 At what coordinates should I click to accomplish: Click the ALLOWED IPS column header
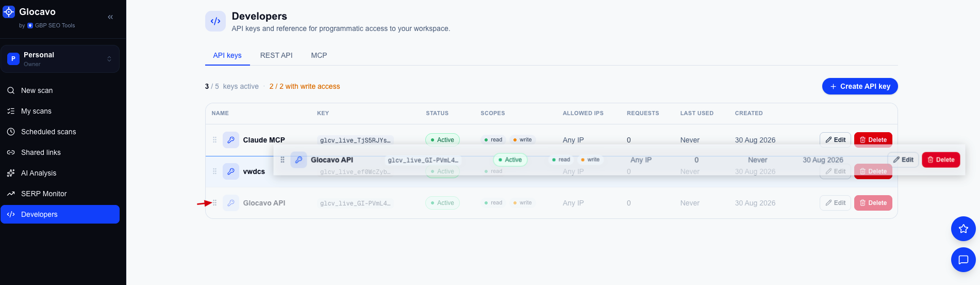click(583, 113)
